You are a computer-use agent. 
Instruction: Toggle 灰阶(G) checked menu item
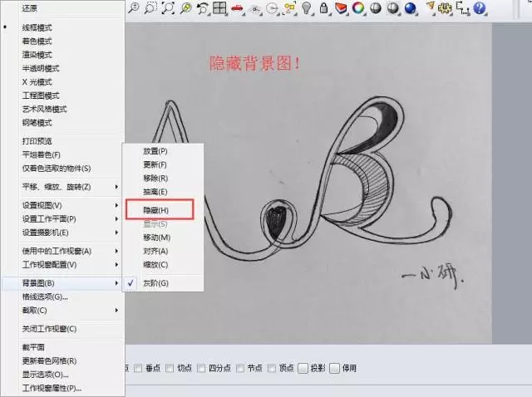[156, 283]
